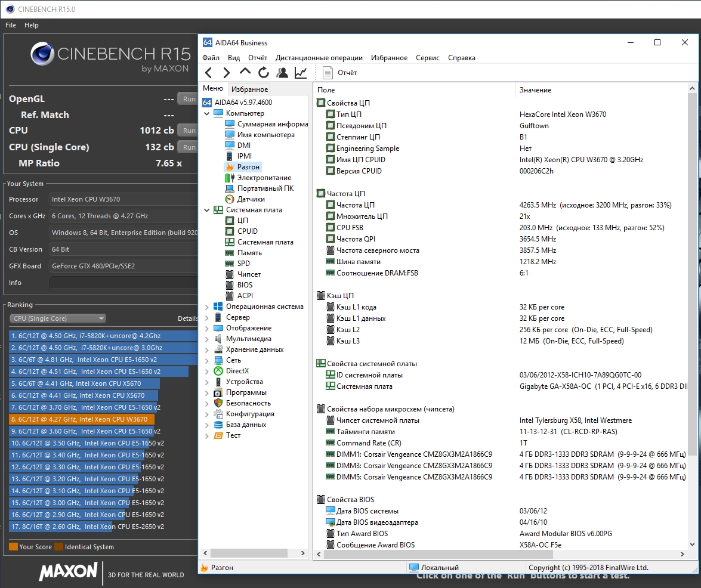Screen dimensions: 701x588
Task: Expand the Сеть node
Action: [206, 361]
